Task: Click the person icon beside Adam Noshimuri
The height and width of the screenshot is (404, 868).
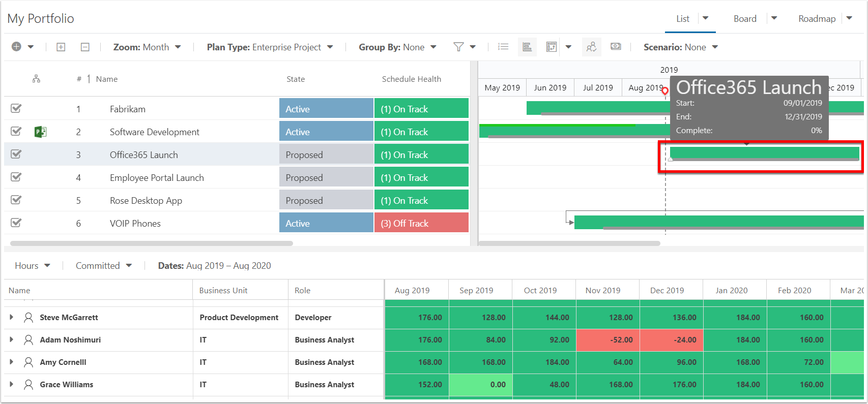Action: (28, 339)
